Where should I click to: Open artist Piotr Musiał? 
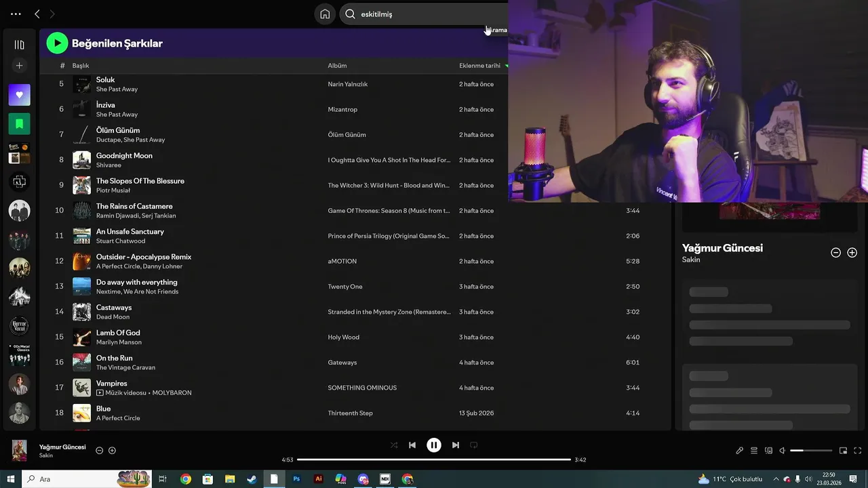[113, 190]
